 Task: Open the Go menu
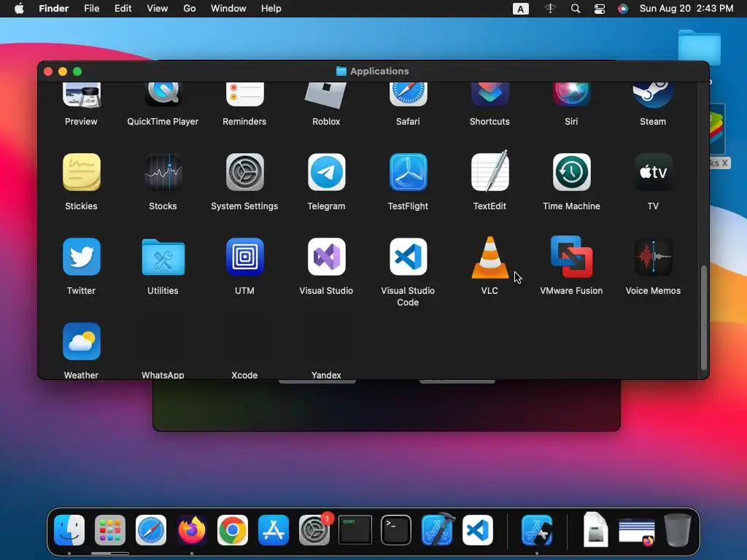[190, 9]
